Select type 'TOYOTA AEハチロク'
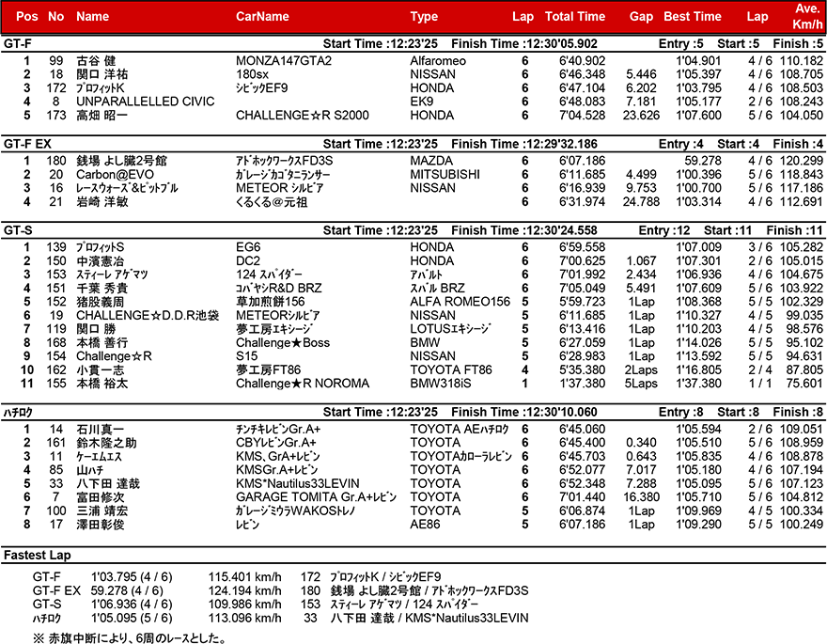Viewport: 827px width, 644px height. pos(460,430)
